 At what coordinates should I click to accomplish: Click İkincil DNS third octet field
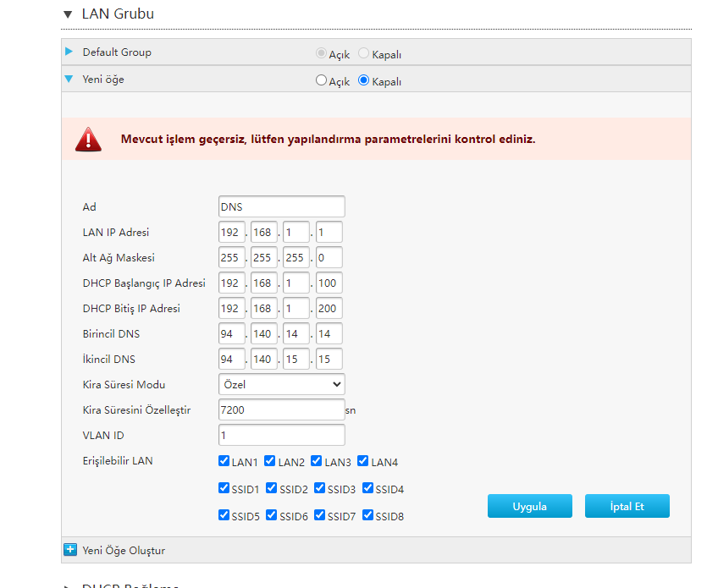(x=296, y=359)
